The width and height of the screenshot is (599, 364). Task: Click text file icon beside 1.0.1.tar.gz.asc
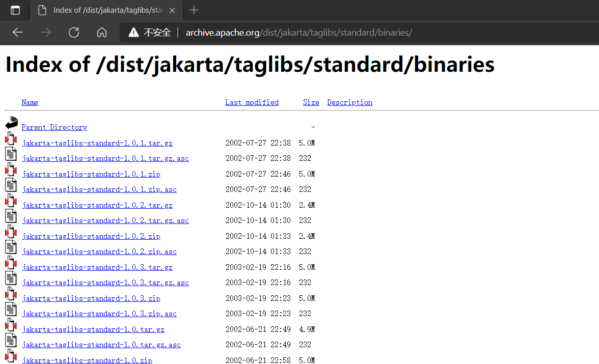(x=11, y=154)
